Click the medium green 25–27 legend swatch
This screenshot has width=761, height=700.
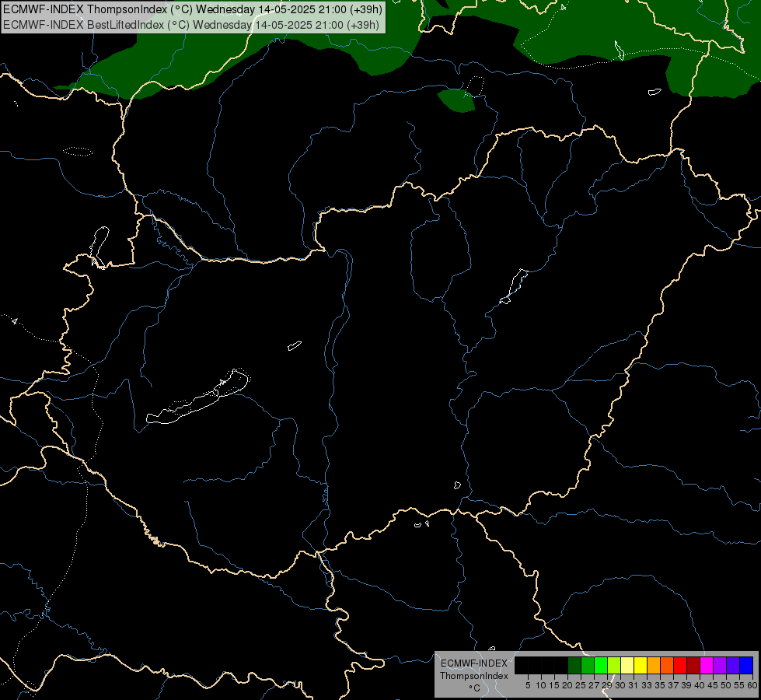(x=588, y=665)
